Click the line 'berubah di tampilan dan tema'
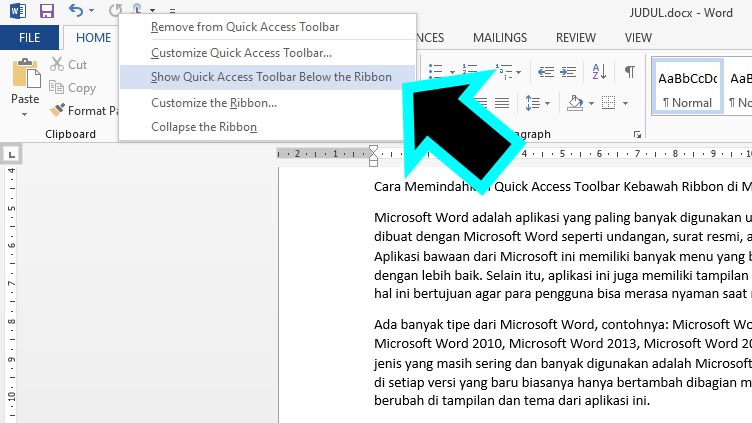Image resolution: width=752 pixels, height=423 pixels. 512,400
